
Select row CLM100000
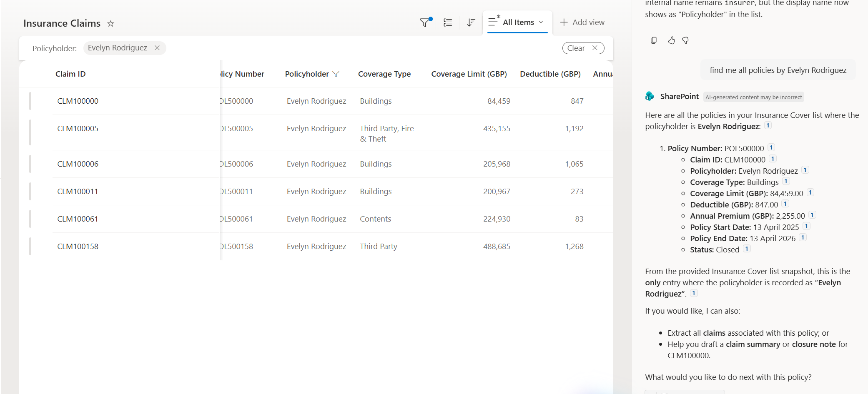(x=30, y=101)
